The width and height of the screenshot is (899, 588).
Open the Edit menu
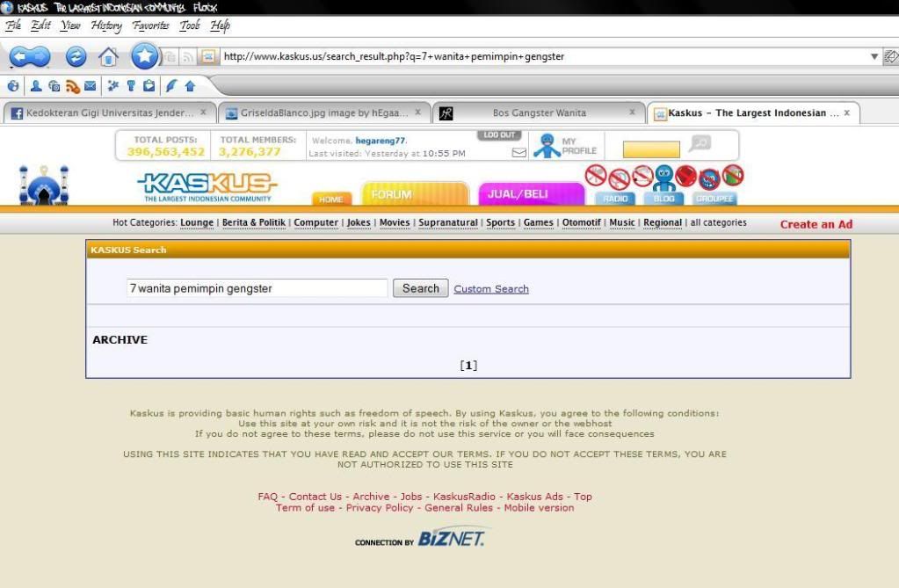pos(40,25)
